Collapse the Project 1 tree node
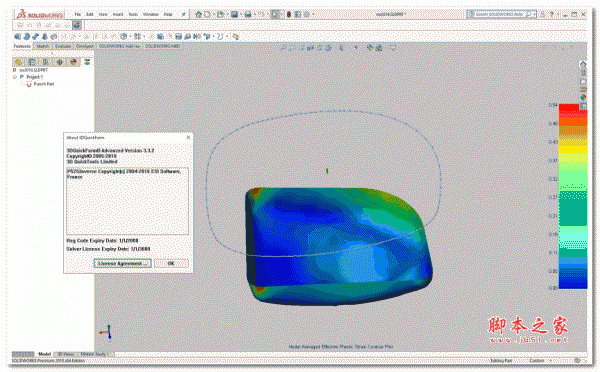This screenshot has width=600, height=372. [x=15, y=77]
